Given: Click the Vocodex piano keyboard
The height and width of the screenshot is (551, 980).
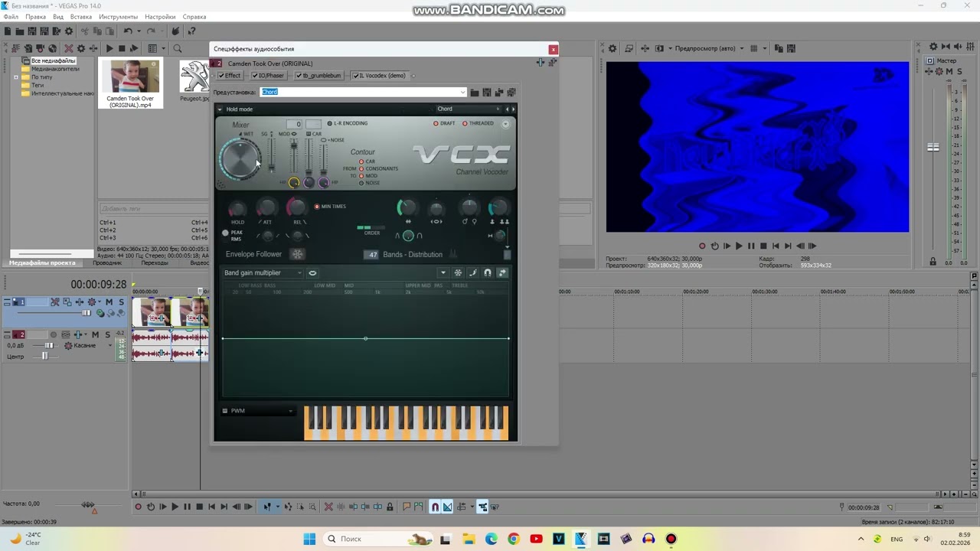Looking at the screenshot, I should coord(406,422).
